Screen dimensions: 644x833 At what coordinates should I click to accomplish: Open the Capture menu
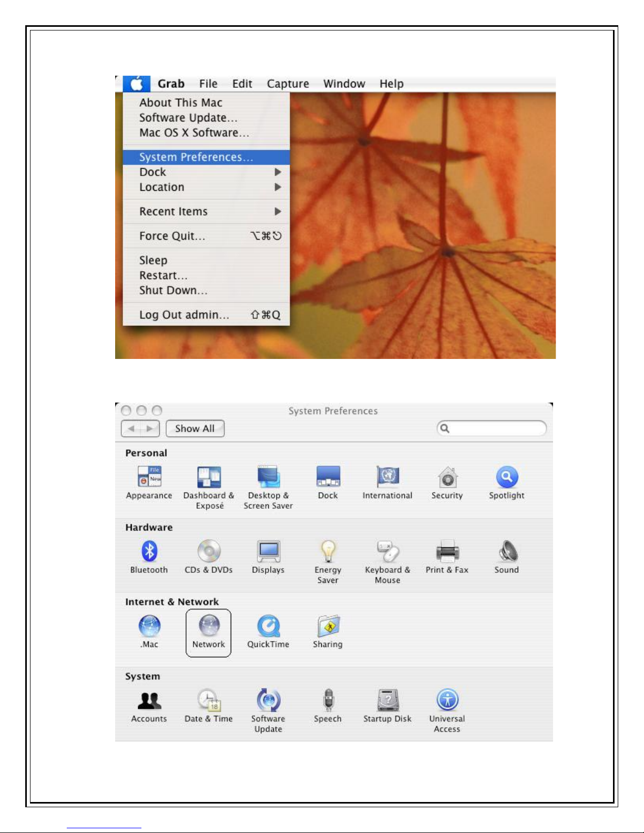tap(288, 84)
